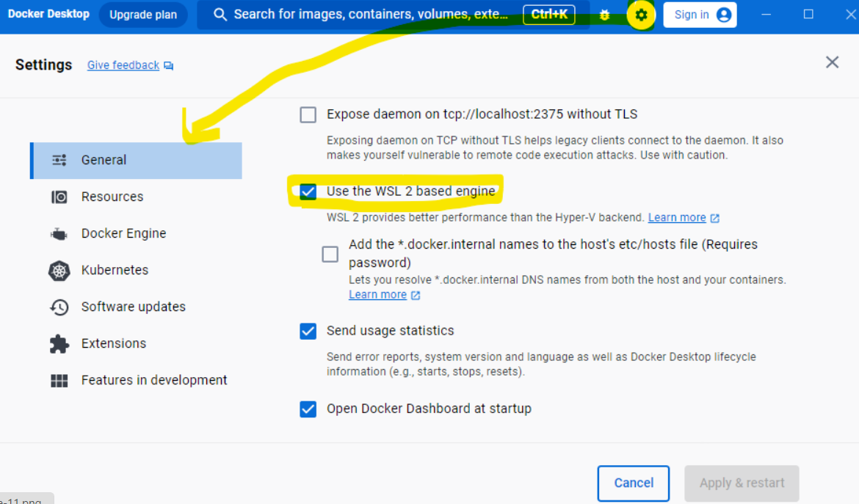
Task: Click the bug troubleshoot icon
Action: click(x=605, y=15)
